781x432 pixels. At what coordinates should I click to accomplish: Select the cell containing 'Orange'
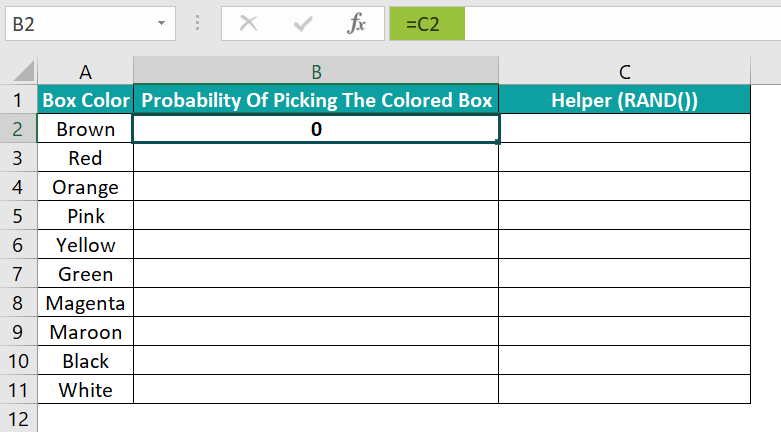tap(86, 186)
